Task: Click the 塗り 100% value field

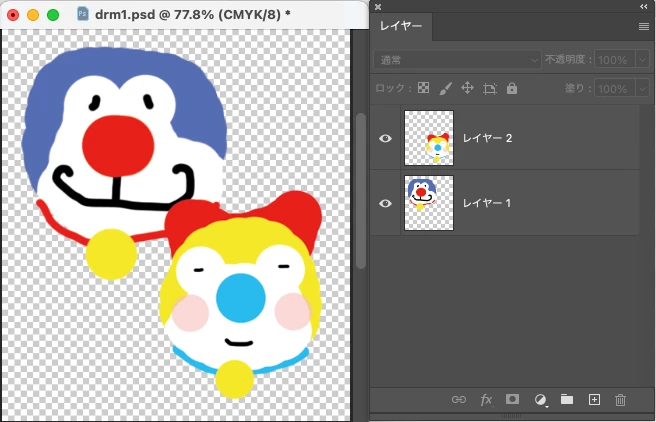Action: [615, 89]
